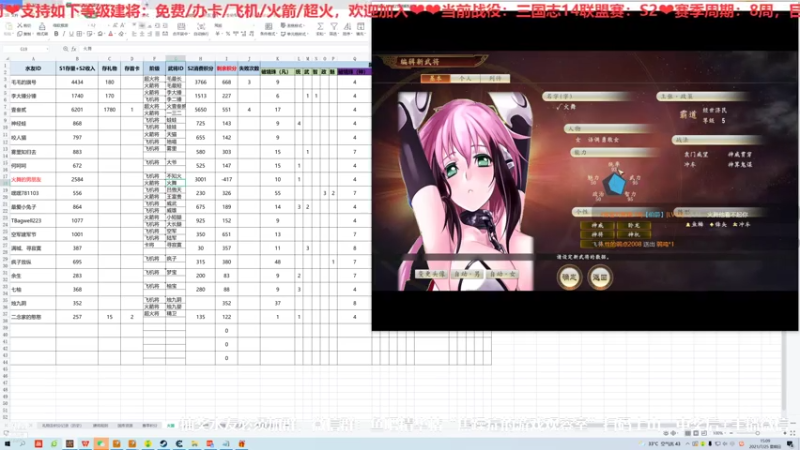Click the Paste clipboard icon
Image resolution: width=800 pixels, height=450 pixels.
coord(9,26)
